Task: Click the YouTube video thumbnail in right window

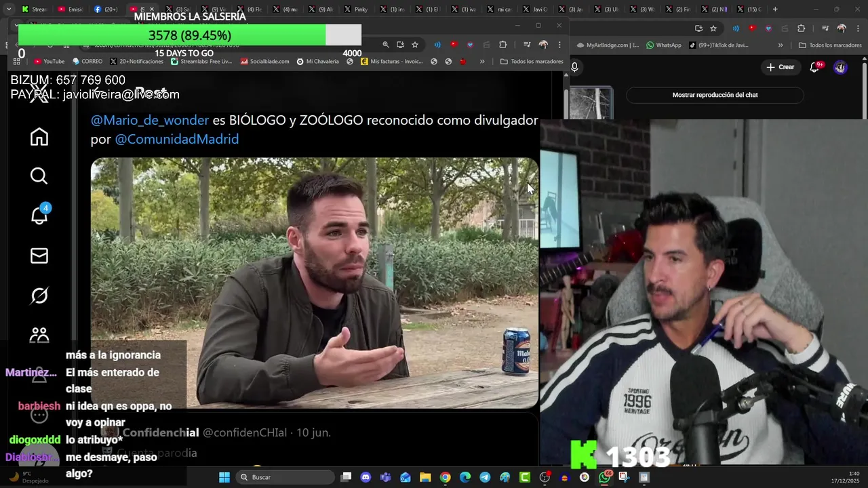Action: point(591,104)
